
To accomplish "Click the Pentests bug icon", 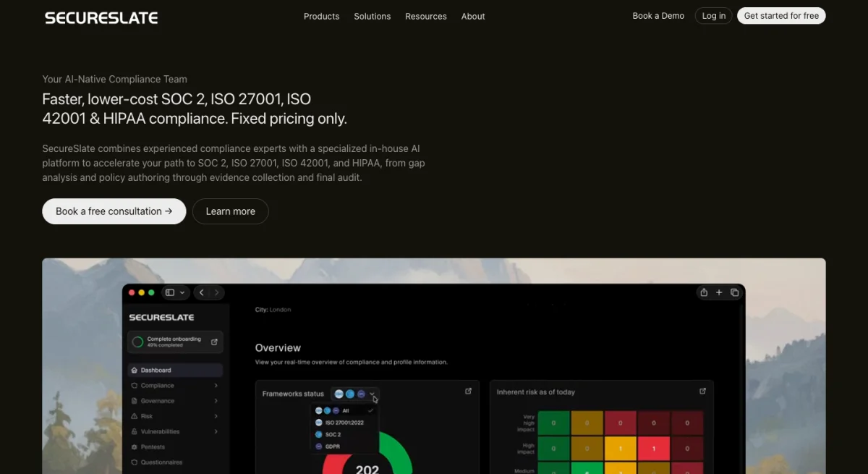I will [x=135, y=447].
